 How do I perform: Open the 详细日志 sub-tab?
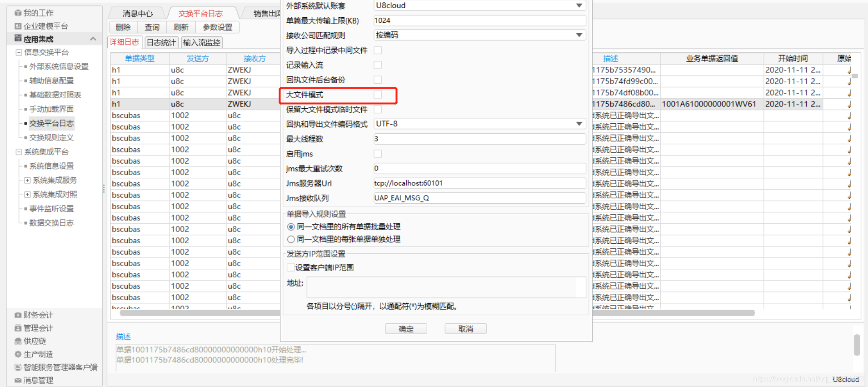[x=125, y=42]
